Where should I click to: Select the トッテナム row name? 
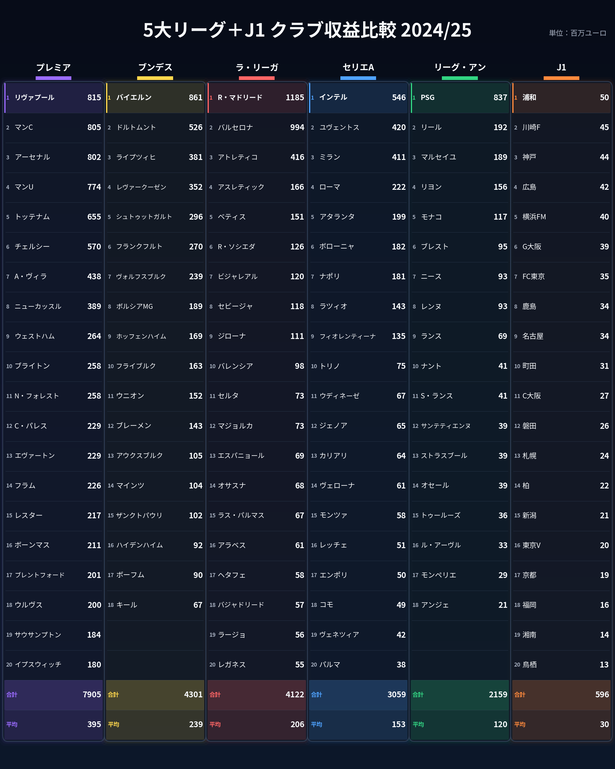pos(32,217)
